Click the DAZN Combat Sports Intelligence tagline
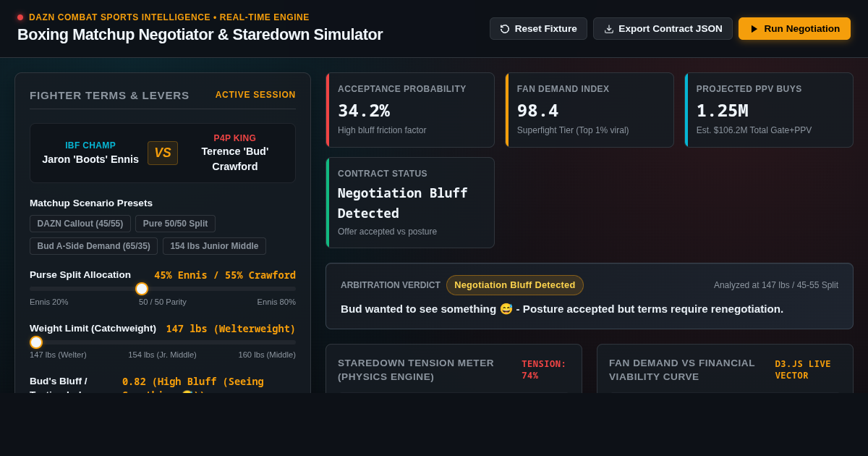This screenshot has width=868, height=456. 169,17
